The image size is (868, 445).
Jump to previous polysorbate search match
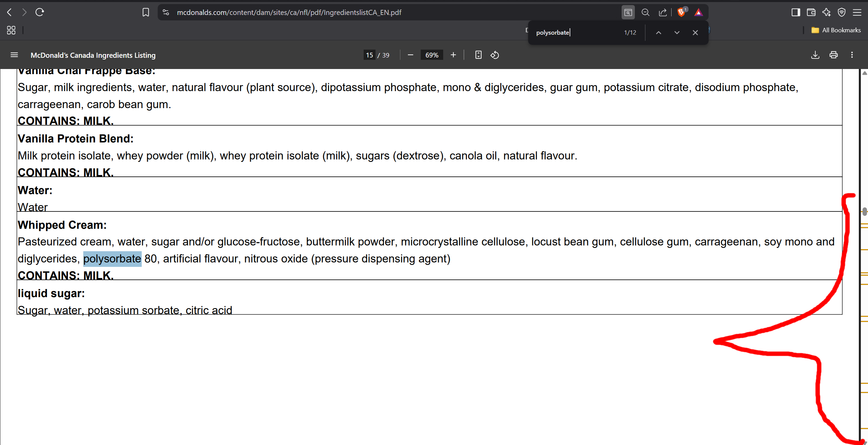(659, 33)
